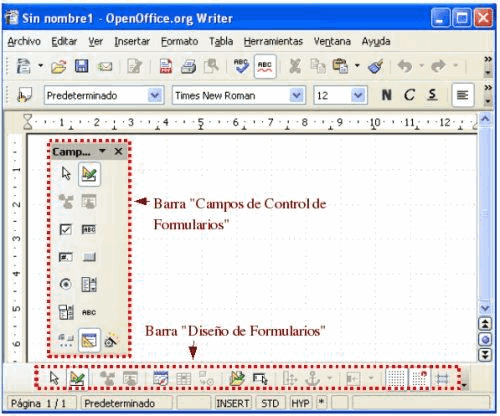500x416 pixels.
Task: Click the Paste clipboard icon
Action: 340,66
